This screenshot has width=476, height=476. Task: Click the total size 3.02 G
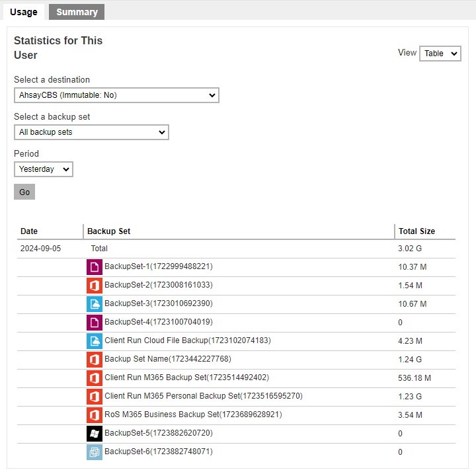pyautogui.click(x=410, y=249)
